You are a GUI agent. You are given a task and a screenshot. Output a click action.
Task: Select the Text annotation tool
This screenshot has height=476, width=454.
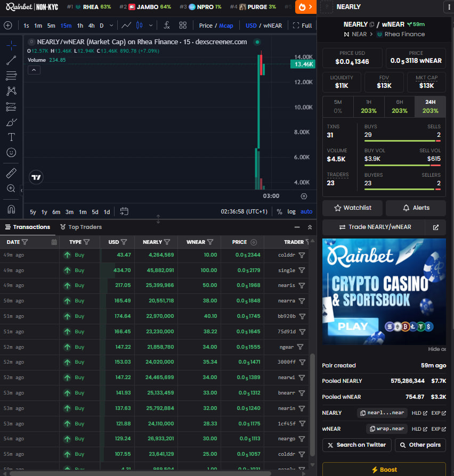[11, 137]
